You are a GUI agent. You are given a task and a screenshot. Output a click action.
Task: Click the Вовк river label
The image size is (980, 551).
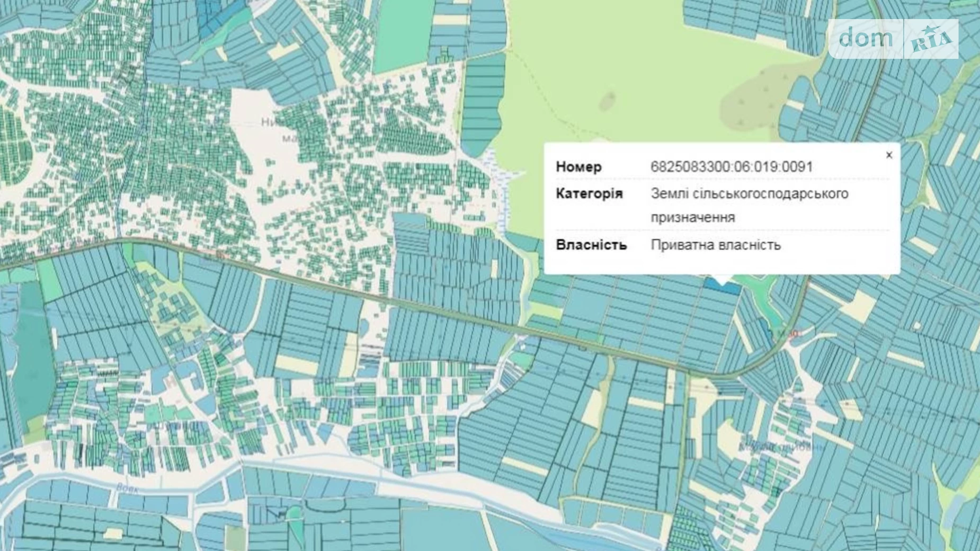(x=127, y=488)
